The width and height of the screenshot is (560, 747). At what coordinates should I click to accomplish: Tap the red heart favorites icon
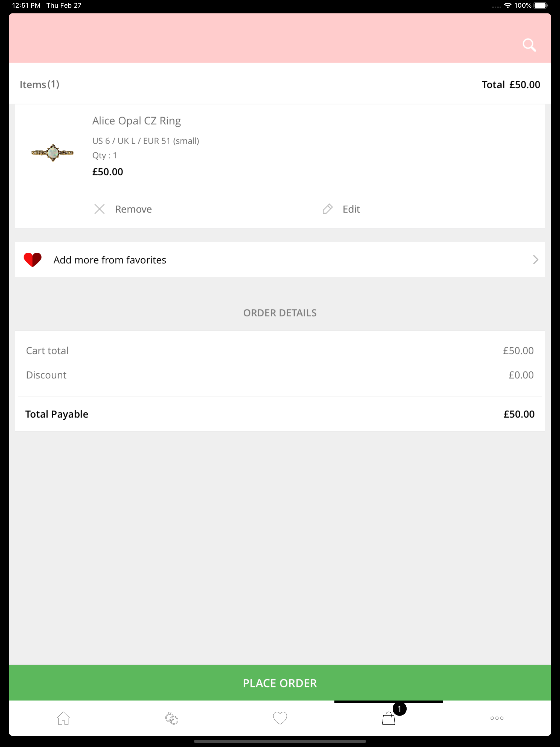(x=33, y=260)
